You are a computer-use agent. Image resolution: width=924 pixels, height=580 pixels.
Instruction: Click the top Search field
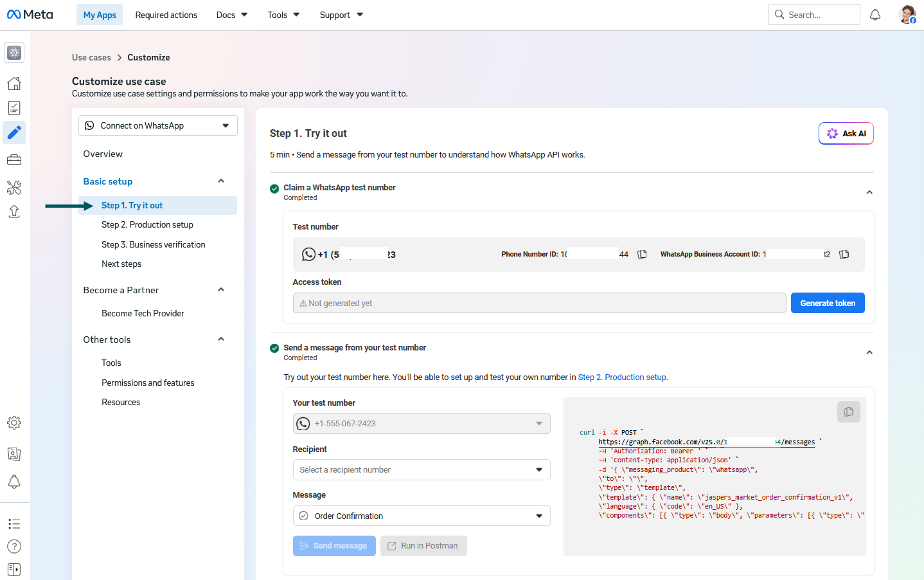click(x=814, y=15)
